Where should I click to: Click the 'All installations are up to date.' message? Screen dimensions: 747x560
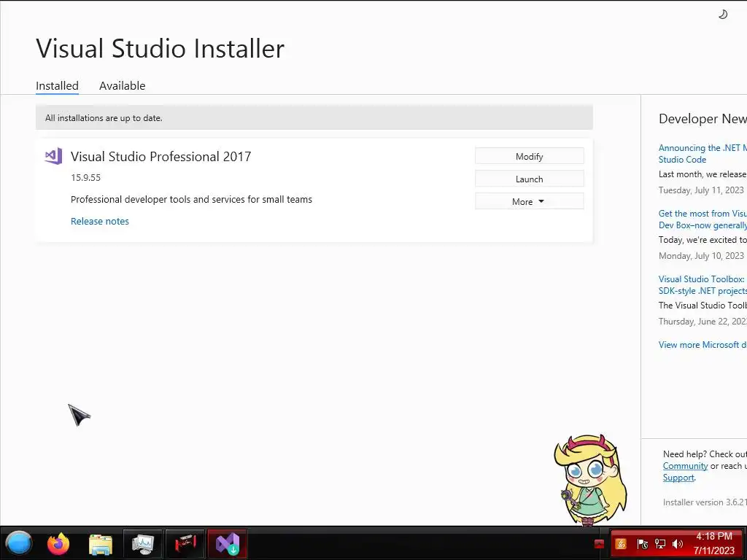[x=104, y=117]
